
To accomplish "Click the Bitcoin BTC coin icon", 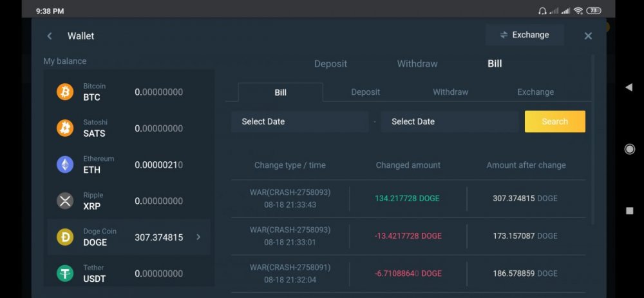I will 65,92.
